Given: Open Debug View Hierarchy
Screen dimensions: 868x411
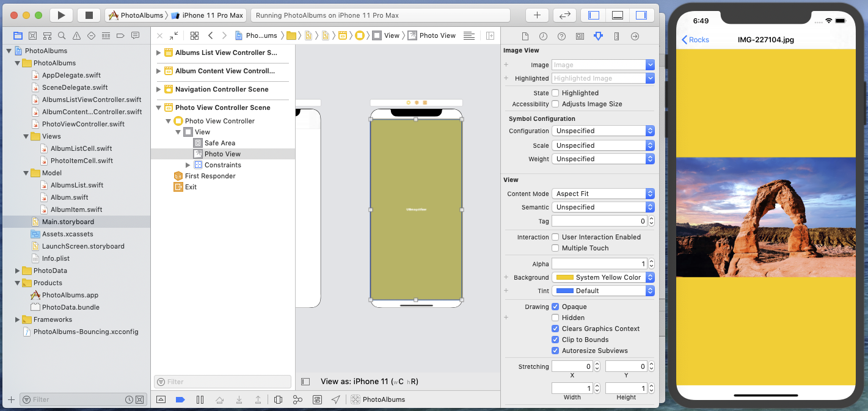Looking at the screenshot, I should [x=279, y=399].
